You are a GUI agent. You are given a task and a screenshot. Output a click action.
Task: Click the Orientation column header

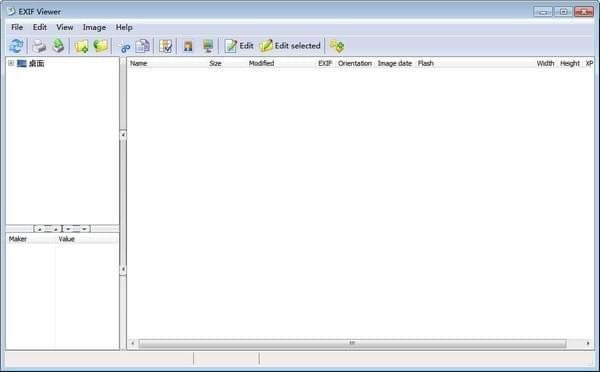(x=355, y=64)
